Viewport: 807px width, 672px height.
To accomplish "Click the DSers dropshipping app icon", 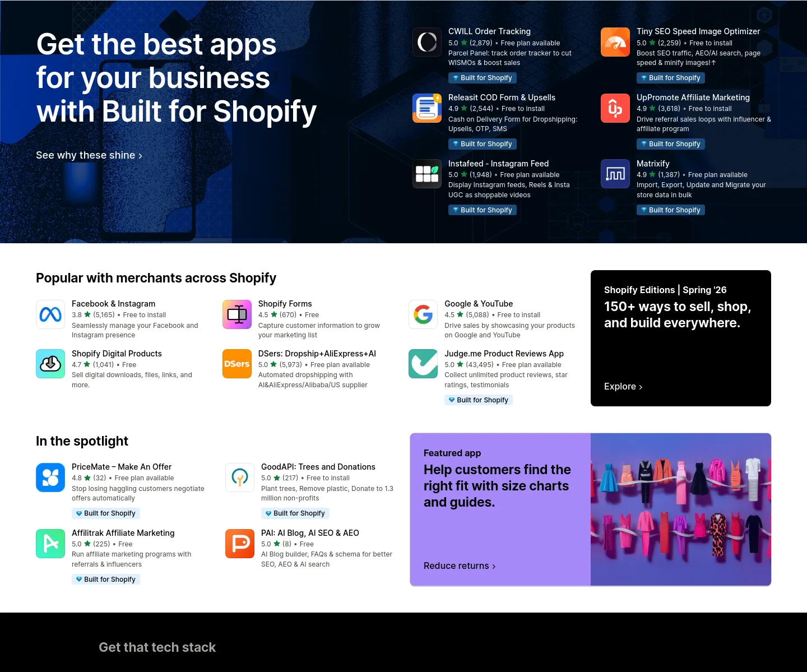I will point(237,364).
